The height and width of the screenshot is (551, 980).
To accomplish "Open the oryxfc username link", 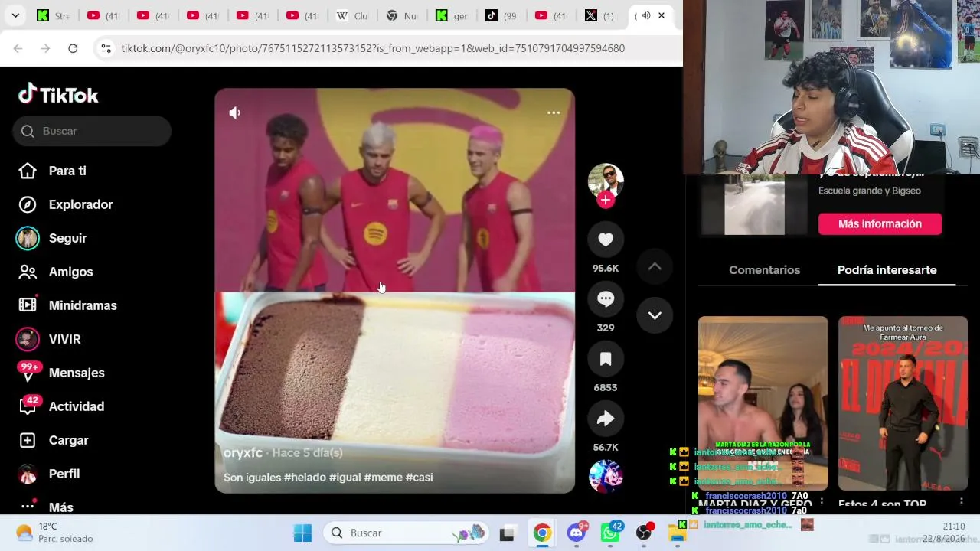I will tap(243, 453).
